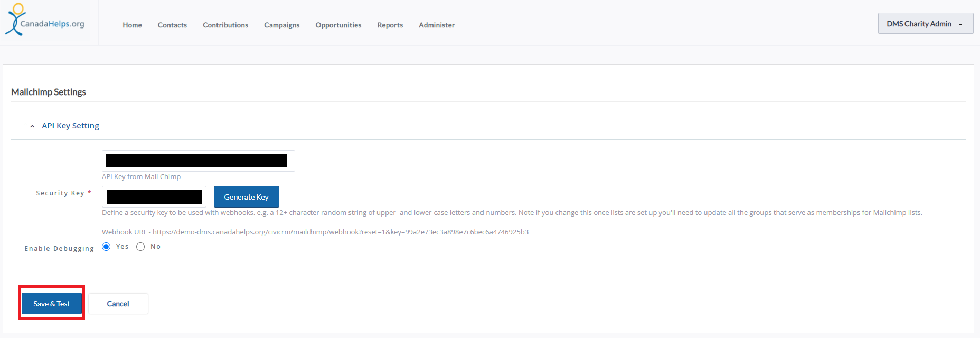The image size is (980, 338).
Task: Click the Mailchimp Settings heading
Action: point(49,92)
